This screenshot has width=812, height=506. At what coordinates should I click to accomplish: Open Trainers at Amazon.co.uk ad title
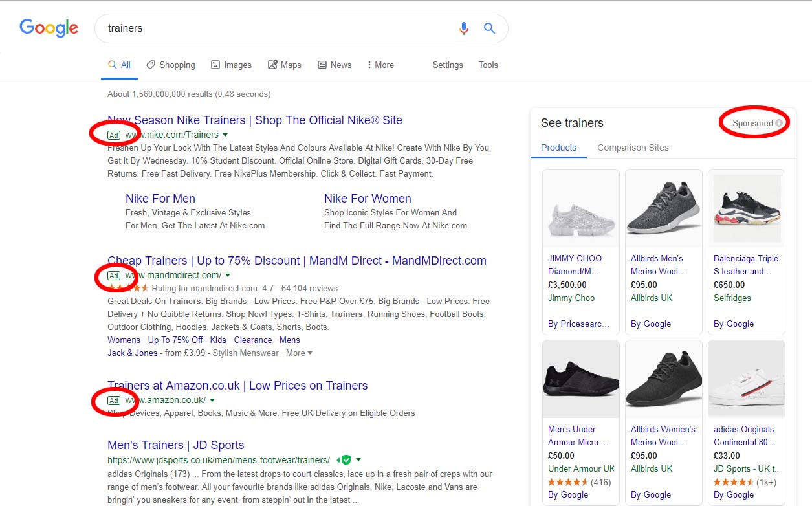pos(237,386)
